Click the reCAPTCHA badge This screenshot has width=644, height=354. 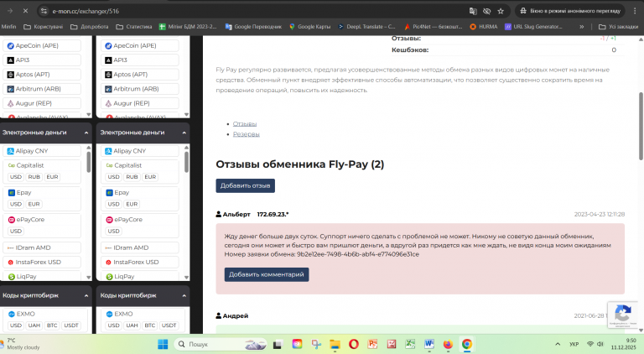pos(623,315)
